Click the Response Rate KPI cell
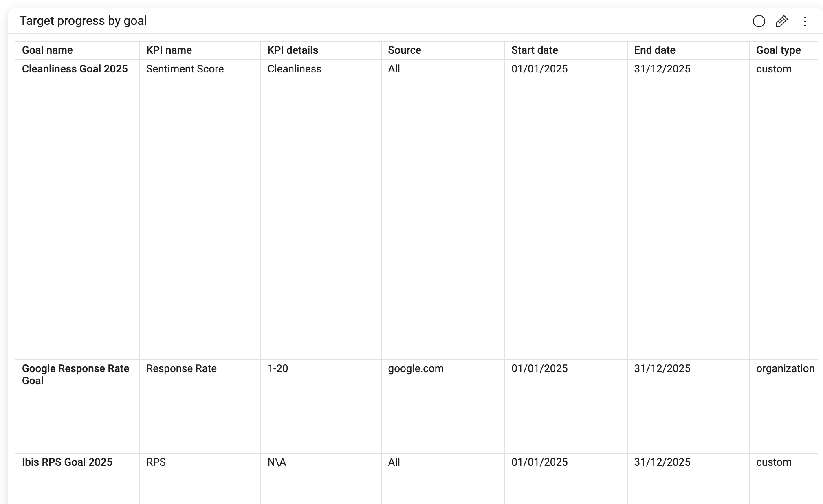 (x=181, y=368)
